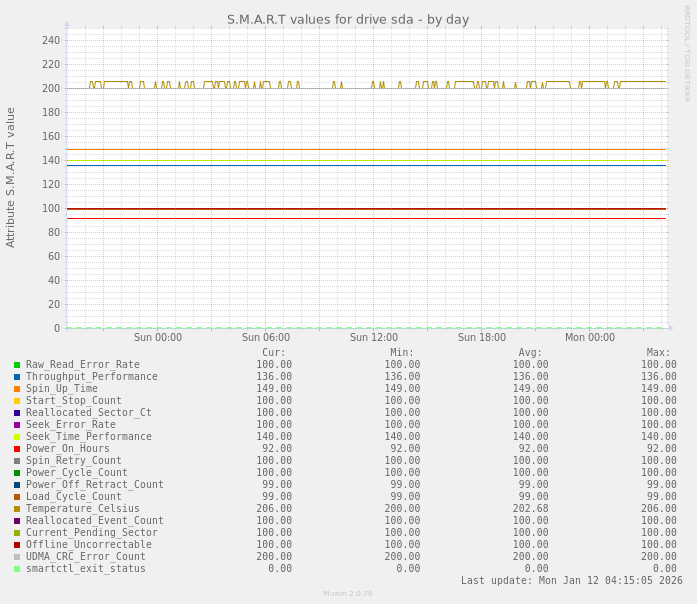Click the 'Sun 12:00' time axis label
This screenshot has height=604, width=697.
(374, 338)
